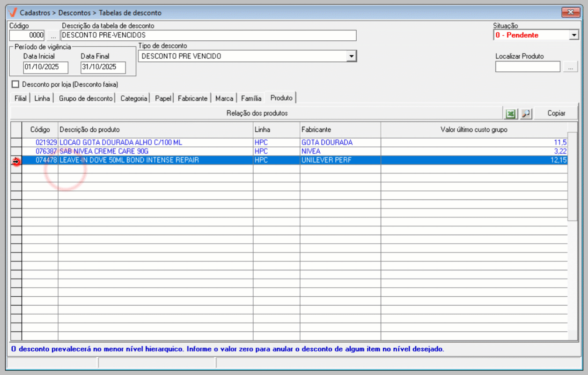Click the ellipsis button beside Código field

(x=53, y=36)
